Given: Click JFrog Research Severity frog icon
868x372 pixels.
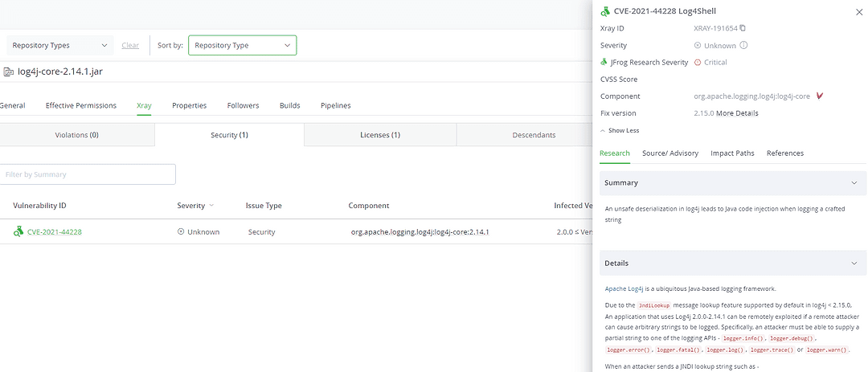Looking at the screenshot, I should point(604,62).
